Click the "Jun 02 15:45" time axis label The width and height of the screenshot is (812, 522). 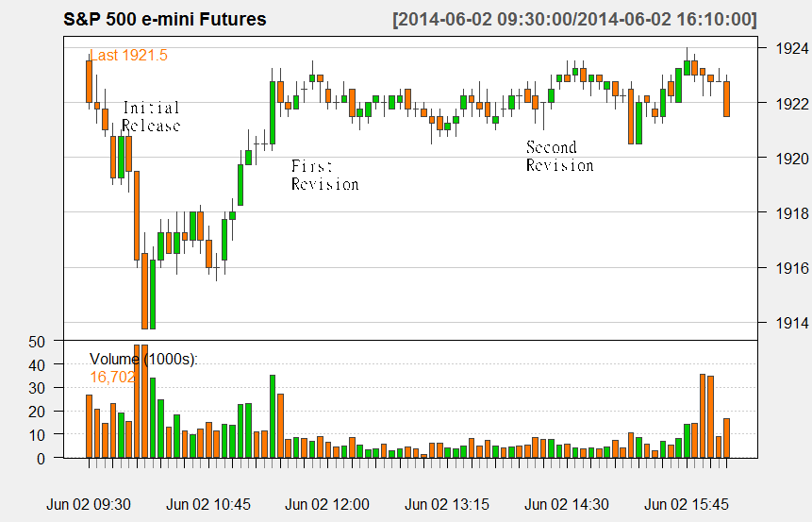coord(687,504)
